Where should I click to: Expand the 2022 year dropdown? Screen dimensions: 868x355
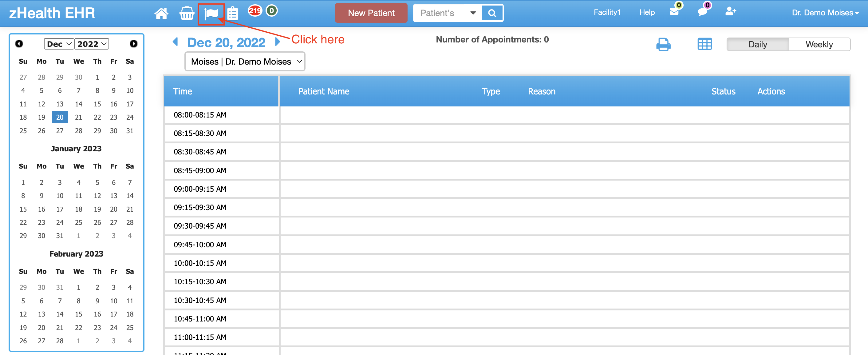[x=92, y=44]
